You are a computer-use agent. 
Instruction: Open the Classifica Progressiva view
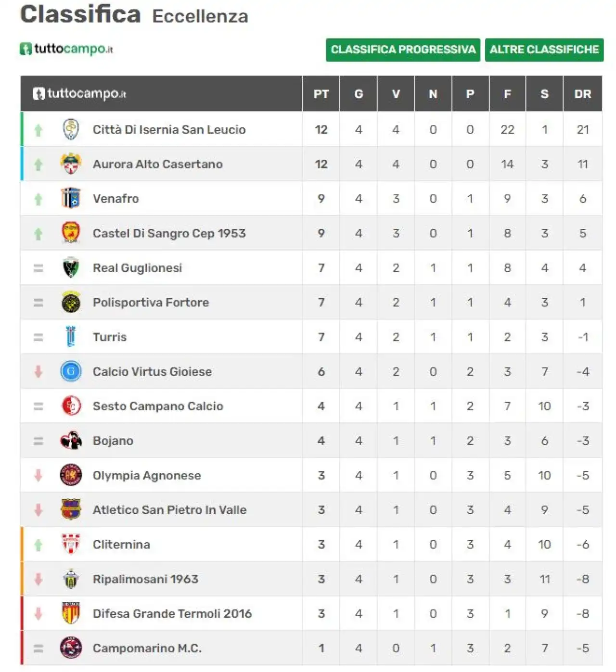(403, 50)
